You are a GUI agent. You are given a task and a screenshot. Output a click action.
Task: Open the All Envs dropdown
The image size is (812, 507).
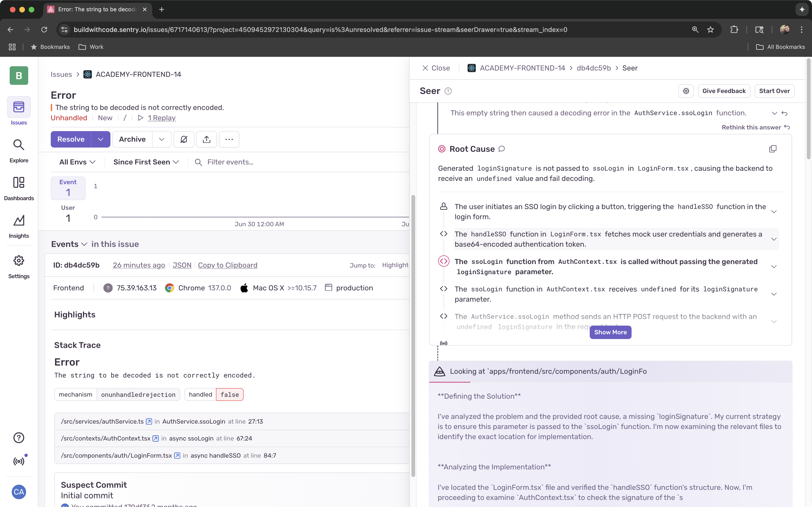click(x=78, y=162)
